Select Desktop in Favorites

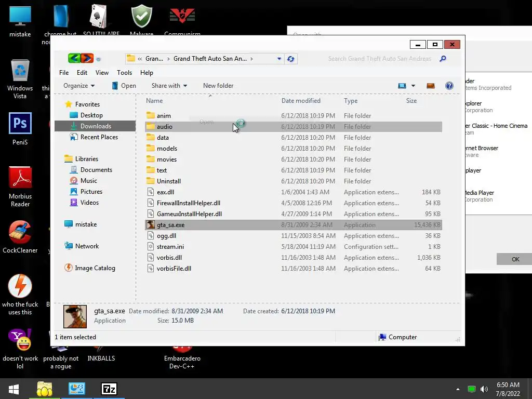point(91,115)
